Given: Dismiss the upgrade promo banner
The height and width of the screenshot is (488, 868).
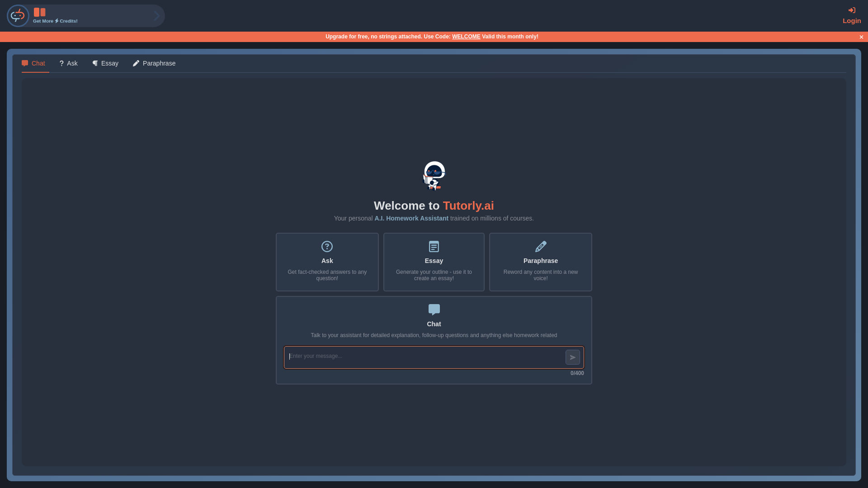Looking at the screenshot, I should (x=861, y=37).
